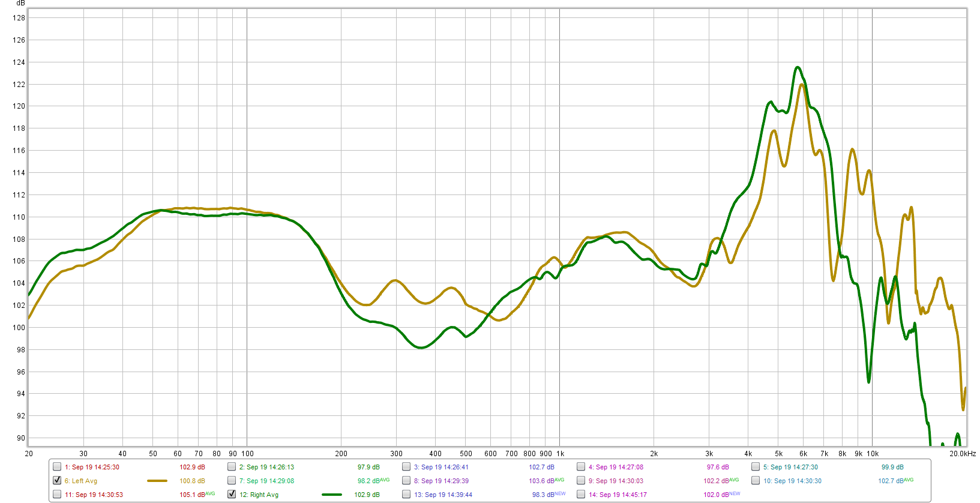The width and height of the screenshot is (980, 503).
Task: Click the '2: Sep 19 14:26:13' legend label
Action: point(266,467)
